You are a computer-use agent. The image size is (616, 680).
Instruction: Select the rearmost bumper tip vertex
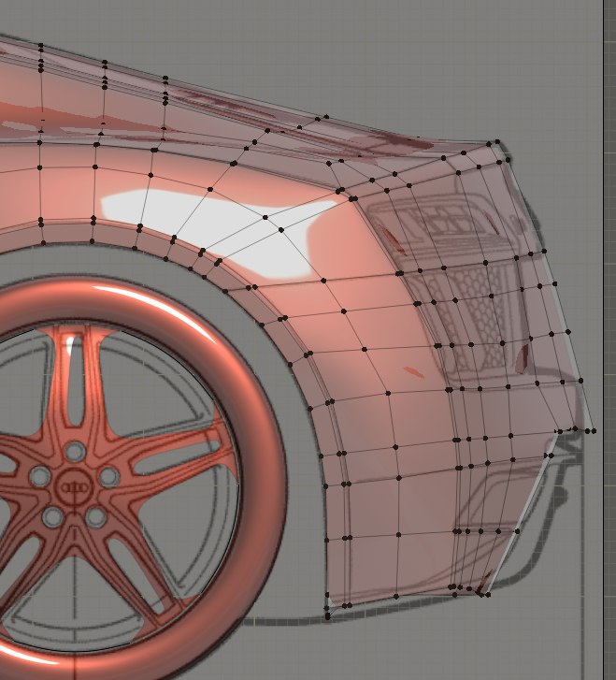tap(594, 431)
